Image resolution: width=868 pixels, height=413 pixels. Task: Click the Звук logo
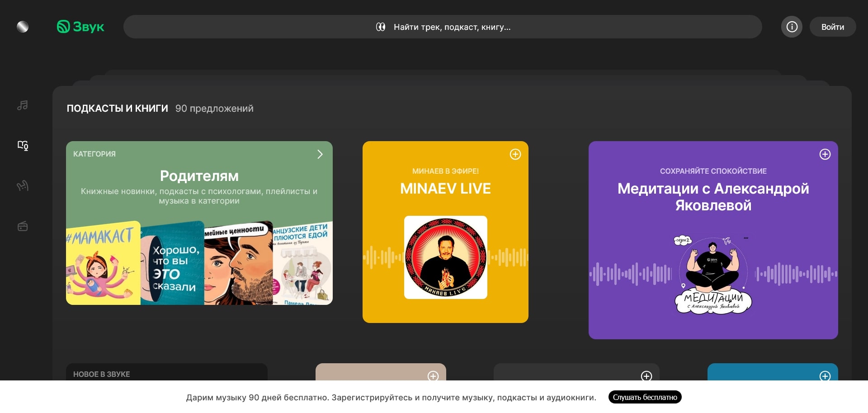(80, 27)
